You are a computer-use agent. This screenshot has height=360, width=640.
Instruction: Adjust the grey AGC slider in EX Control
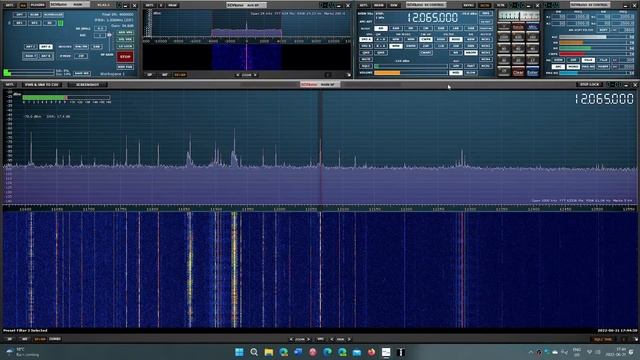[593, 37]
